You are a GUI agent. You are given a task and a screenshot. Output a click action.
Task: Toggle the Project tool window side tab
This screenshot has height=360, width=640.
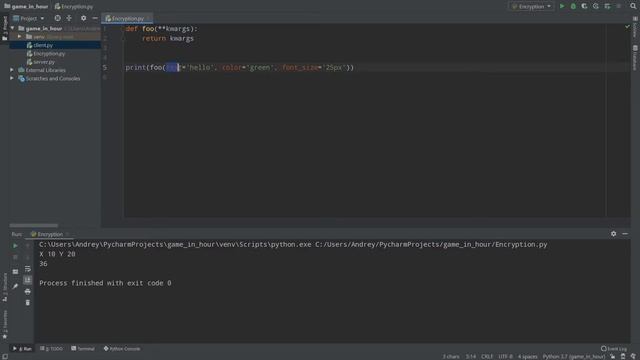(x=5, y=28)
